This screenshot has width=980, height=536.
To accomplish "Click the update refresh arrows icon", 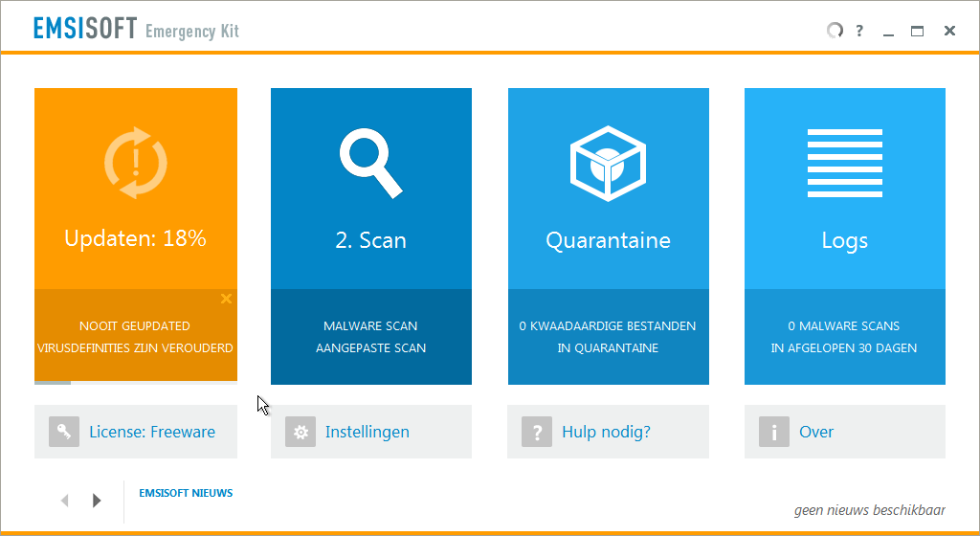I will click(x=136, y=163).
